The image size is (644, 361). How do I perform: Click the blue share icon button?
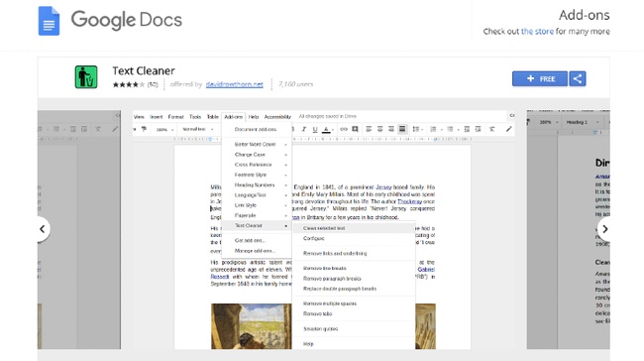[578, 78]
